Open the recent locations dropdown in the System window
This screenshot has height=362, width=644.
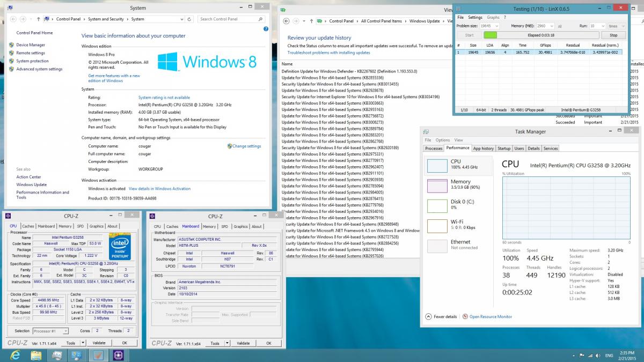(31, 19)
